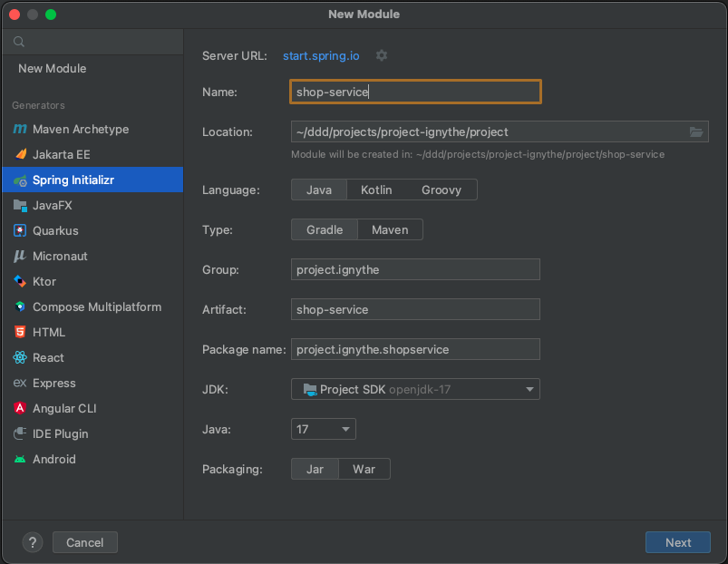Screen dimensions: 728x564
Task: Select Compose Multiplatform generator entry
Action: [x=92, y=306]
